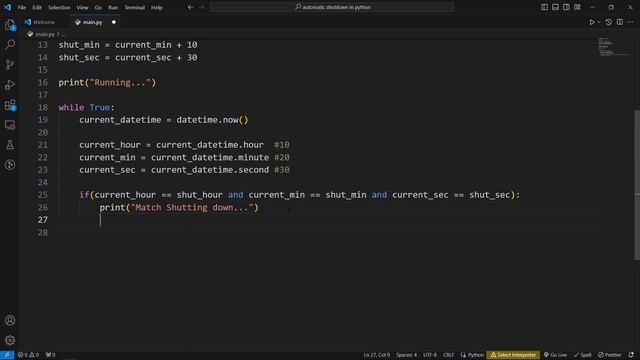Screen dimensions: 640x360
Task: Open the Manage gear menu
Action: coord(10,340)
